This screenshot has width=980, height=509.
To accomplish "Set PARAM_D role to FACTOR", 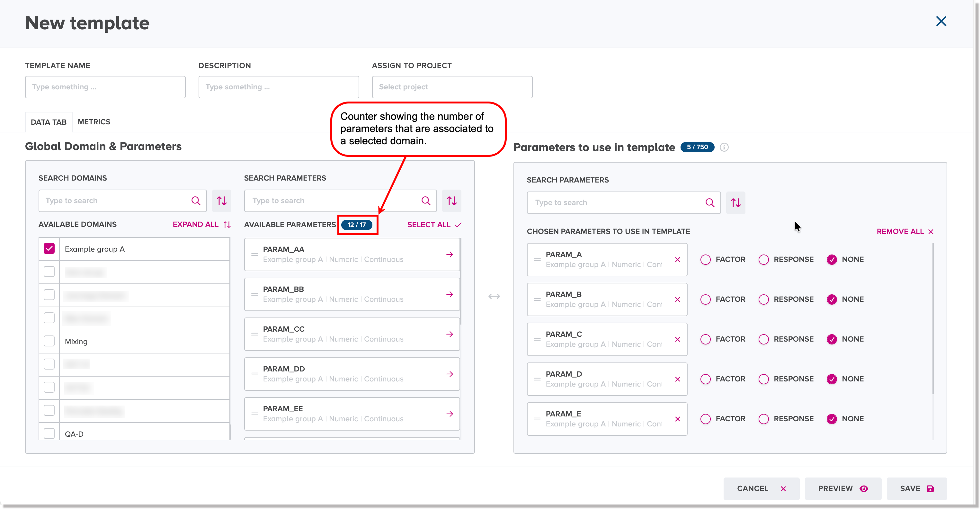I will [x=705, y=379].
